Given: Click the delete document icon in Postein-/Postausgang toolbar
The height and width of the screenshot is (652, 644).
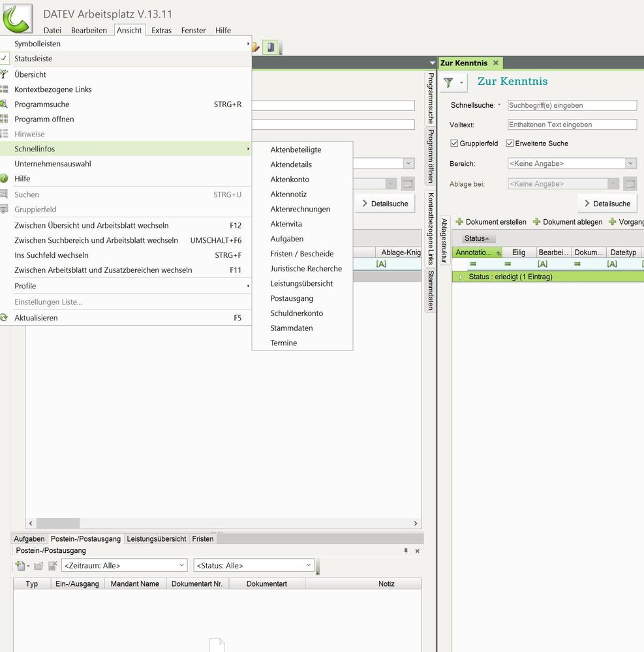Looking at the screenshot, I should click(x=52, y=565).
